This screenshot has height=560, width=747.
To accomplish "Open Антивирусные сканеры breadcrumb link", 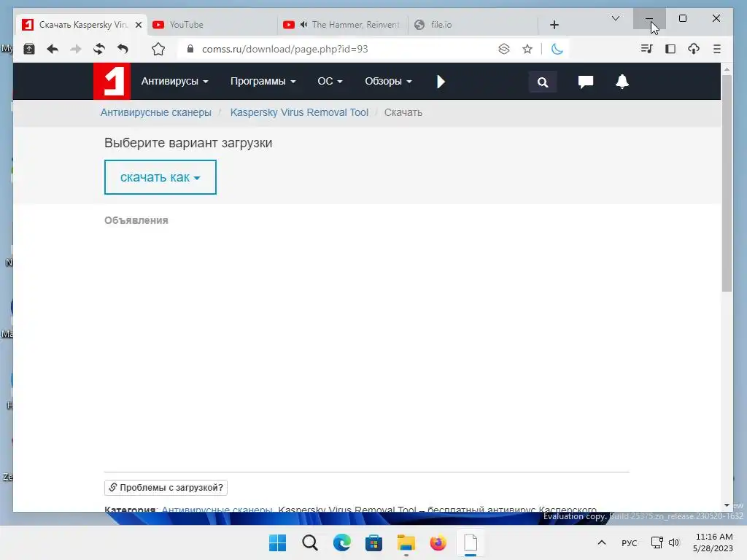I will [156, 112].
